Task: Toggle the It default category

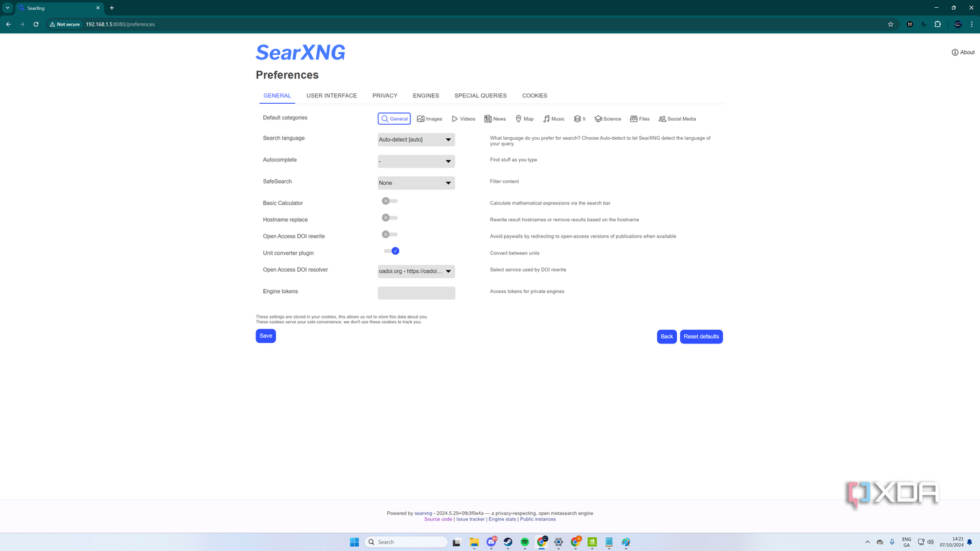Action: [x=580, y=119]
